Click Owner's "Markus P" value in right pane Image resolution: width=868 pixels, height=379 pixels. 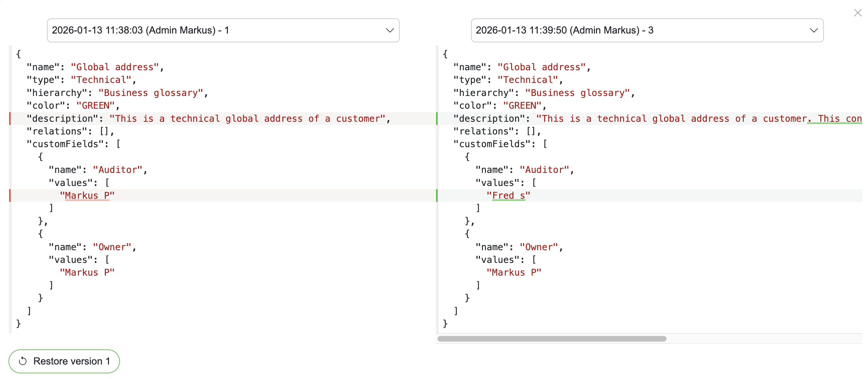(x=514, y=272)
